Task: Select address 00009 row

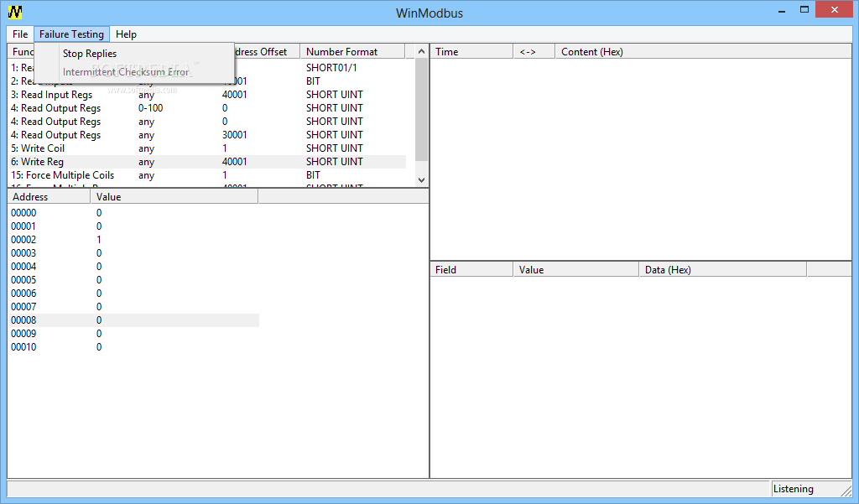Action: 133,333
